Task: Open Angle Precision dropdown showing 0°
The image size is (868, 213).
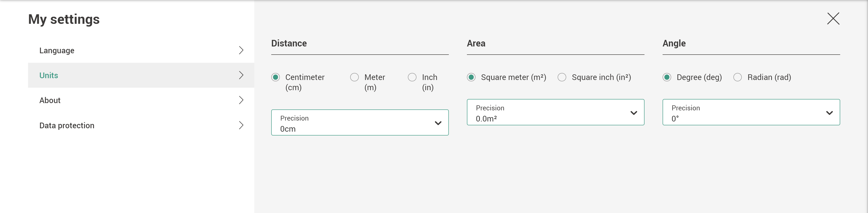Action: [751, 112]
